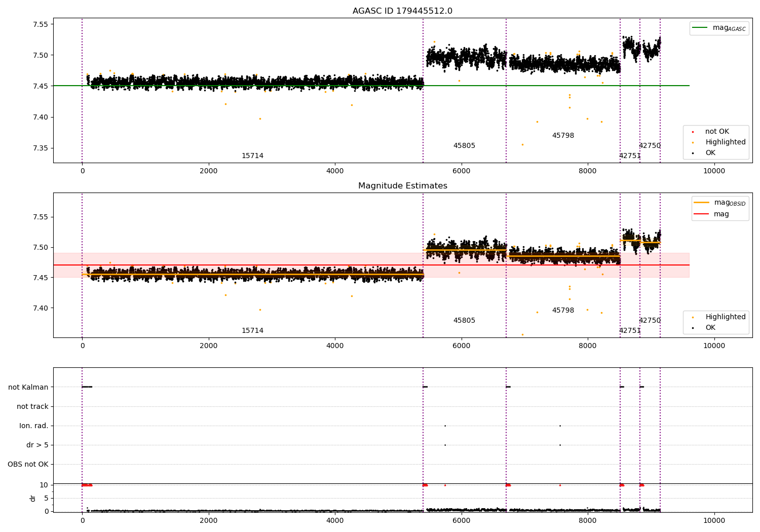The image size is (760, 532).
Task: Click obsid label '45805' in the AGASC plot
Action: pos(464,145)
